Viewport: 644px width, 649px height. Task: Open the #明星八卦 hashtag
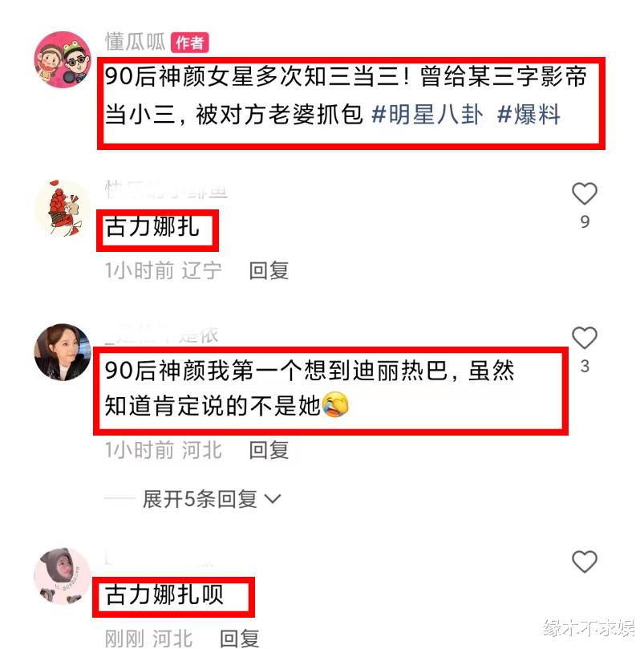[x=427, y=115]
